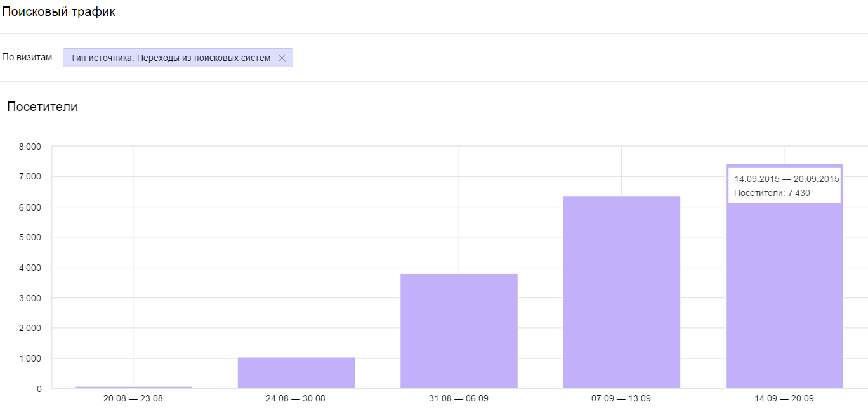Click the '20.08 — 23.08' axis label
This screenshot has height=411, width=868.
133,399
